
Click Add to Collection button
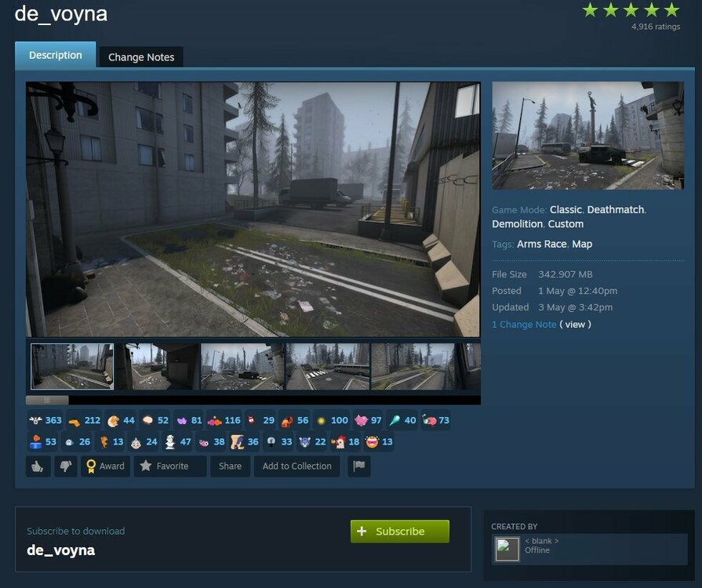[x=296, y=466]
